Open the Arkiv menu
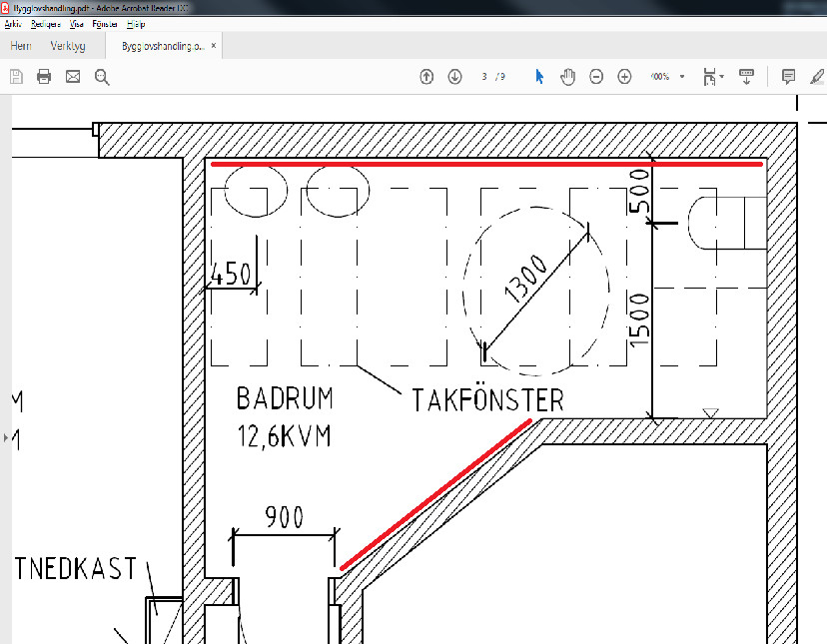The image size is (827, 644). pyautogui.click(x=13, y=23)
